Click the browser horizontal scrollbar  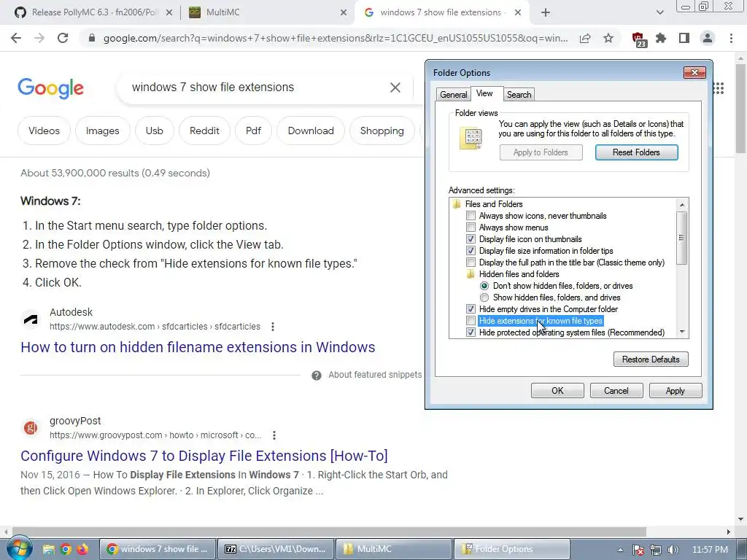[x=329, y=532]
